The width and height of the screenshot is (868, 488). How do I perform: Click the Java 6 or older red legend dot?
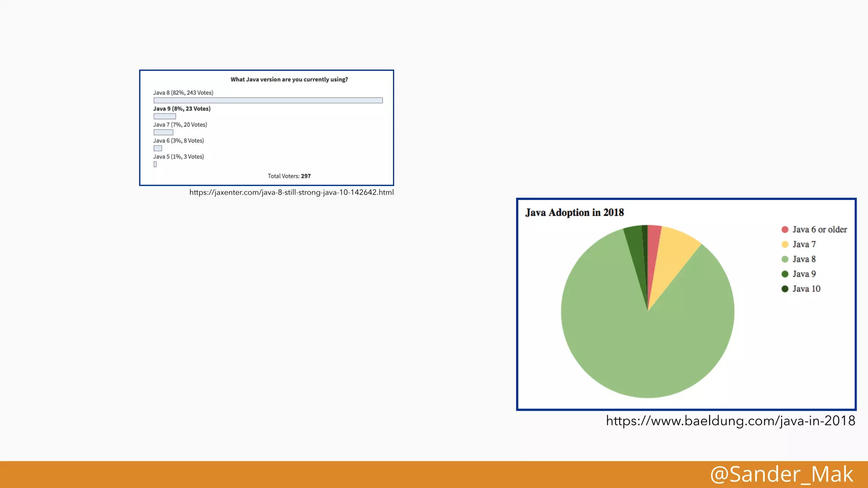785,230
